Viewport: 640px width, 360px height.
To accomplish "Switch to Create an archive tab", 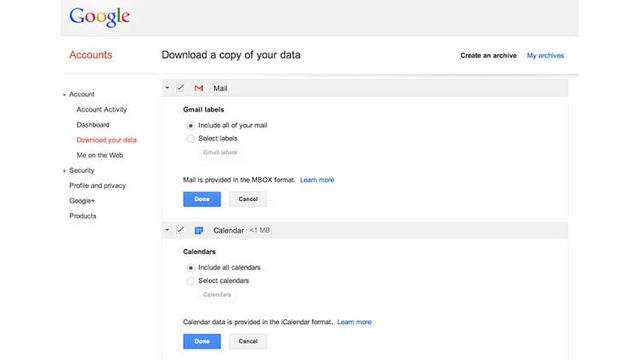I will pos(488,55).
